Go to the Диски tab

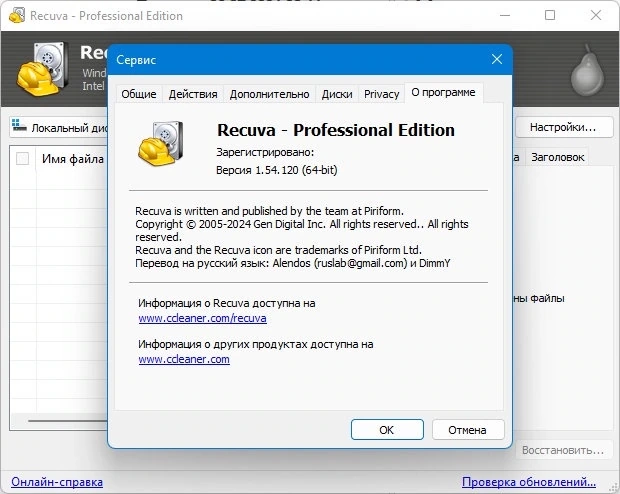pos(337,94)
